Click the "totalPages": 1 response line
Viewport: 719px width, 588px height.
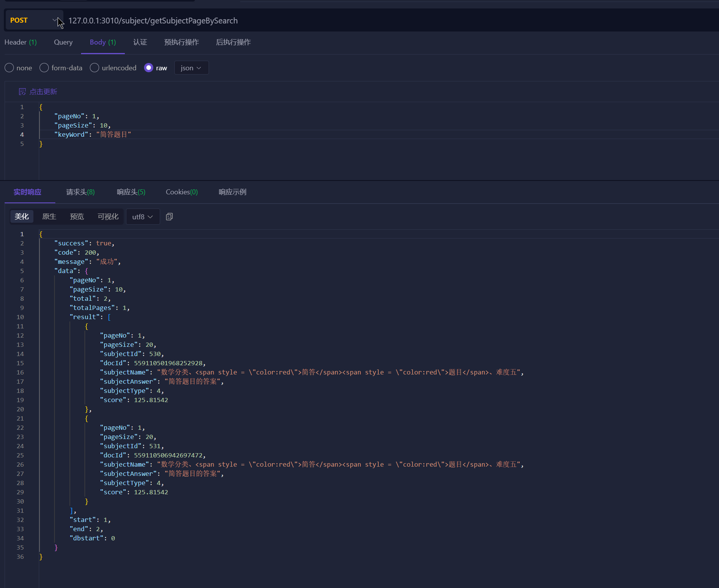(100, 308)
